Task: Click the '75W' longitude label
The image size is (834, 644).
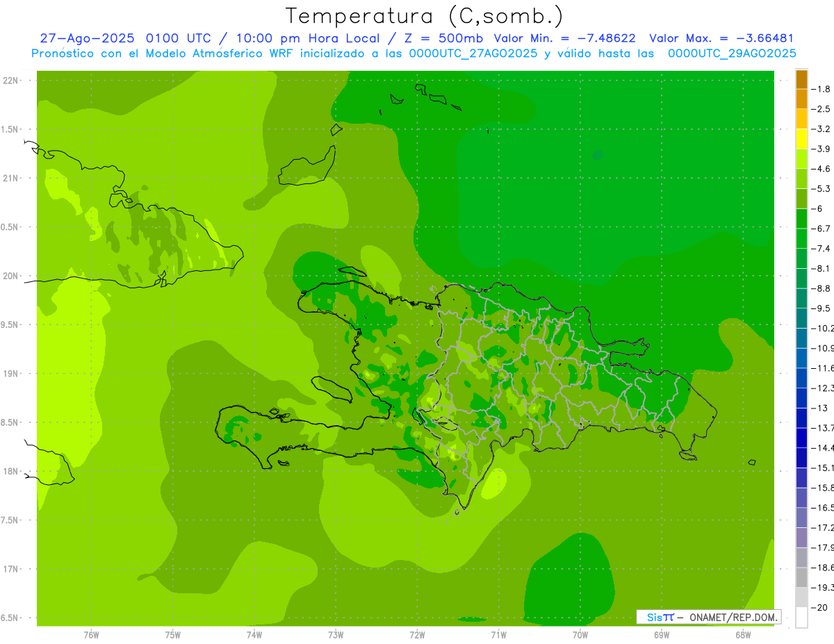Action: 172,635
